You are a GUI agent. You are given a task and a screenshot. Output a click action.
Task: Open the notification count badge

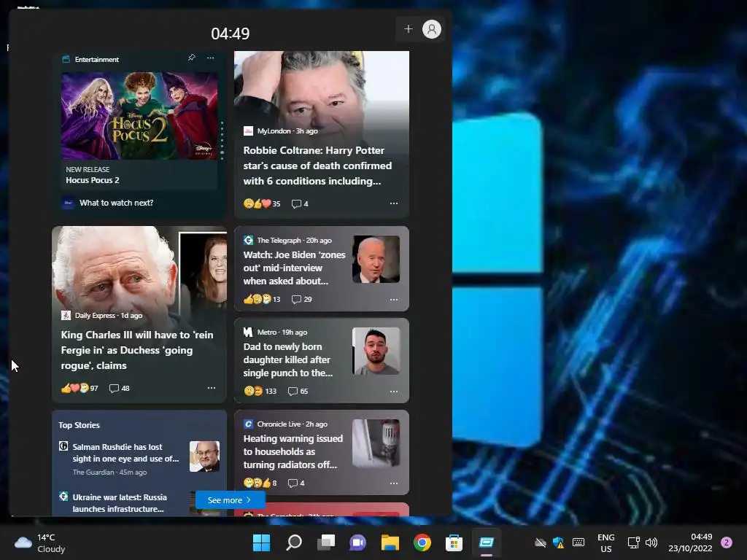click(x=727, y=542)
